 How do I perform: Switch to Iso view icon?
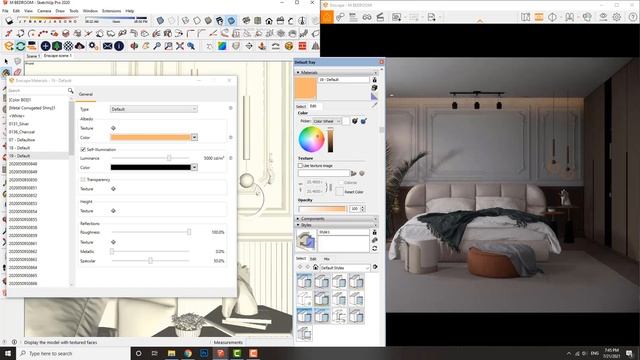click(x=246, y=20)
